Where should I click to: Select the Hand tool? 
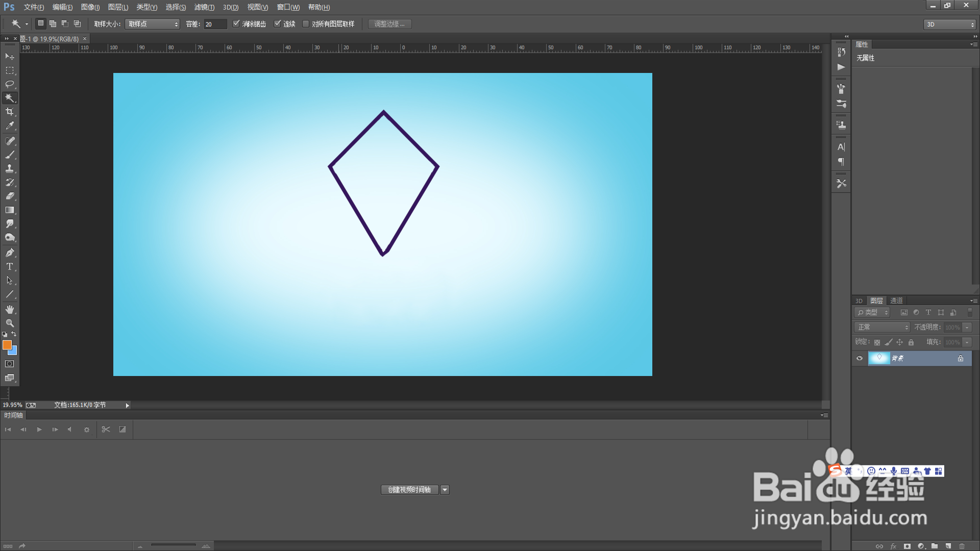coord(10,310)
